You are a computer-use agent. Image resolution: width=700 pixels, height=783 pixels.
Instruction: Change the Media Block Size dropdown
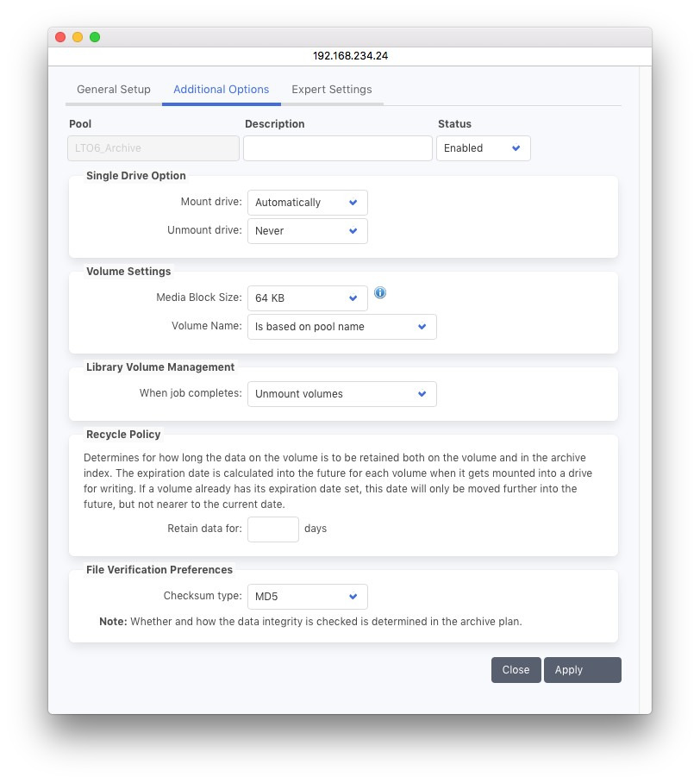tap(307, 298)
